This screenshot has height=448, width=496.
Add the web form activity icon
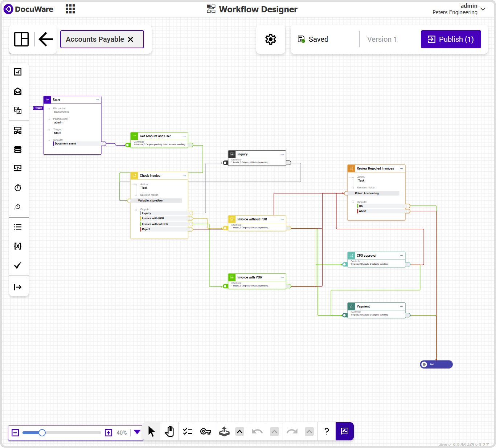(x=18, y=130)
